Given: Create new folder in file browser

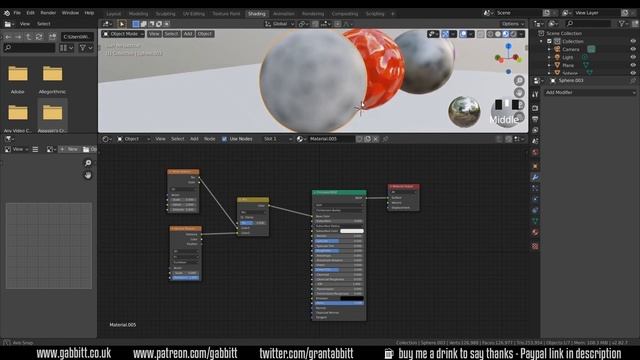Looking at the screenshot, I should pos(52,37).
